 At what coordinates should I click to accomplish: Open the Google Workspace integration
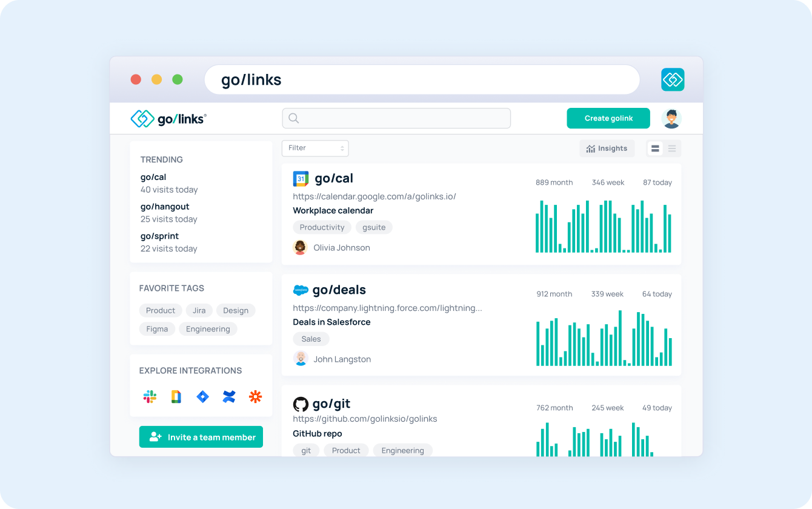pyautogui.click(x=176, y=397)
